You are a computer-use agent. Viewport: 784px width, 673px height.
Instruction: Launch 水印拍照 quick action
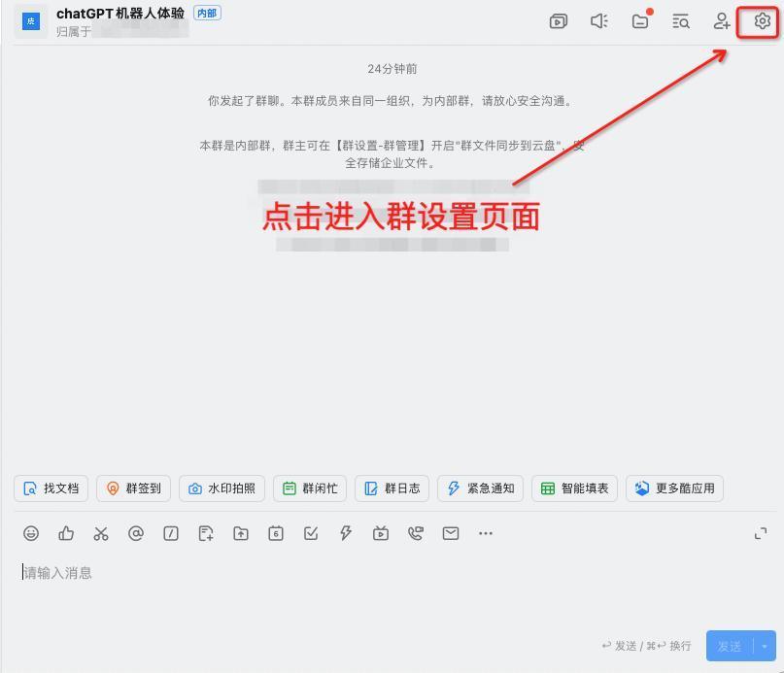[x=222, y=488]
